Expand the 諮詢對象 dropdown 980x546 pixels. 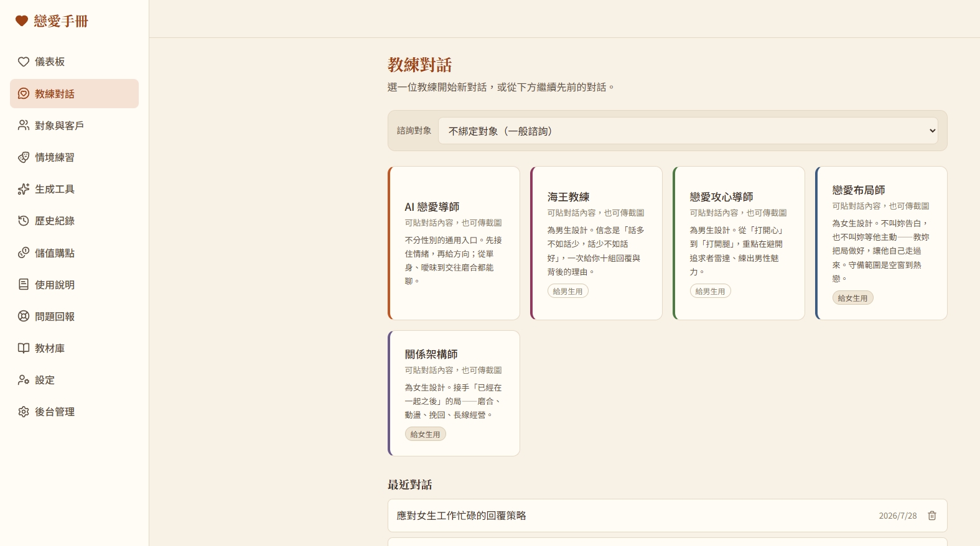point(688,131)
